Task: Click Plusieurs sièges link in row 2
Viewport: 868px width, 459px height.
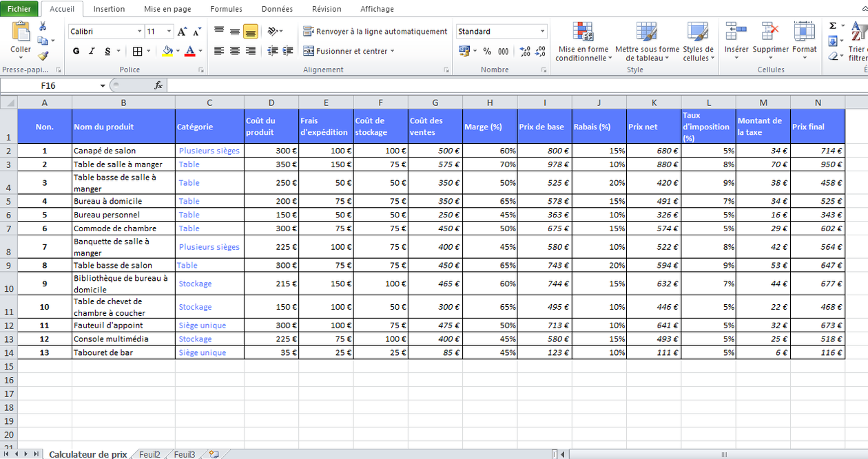Action: tap(209, 151)
